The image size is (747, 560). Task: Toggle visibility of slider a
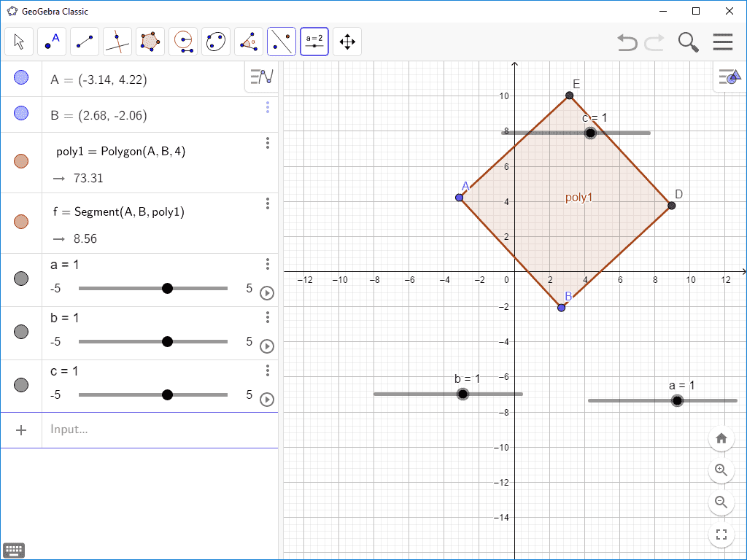(21, 279)
